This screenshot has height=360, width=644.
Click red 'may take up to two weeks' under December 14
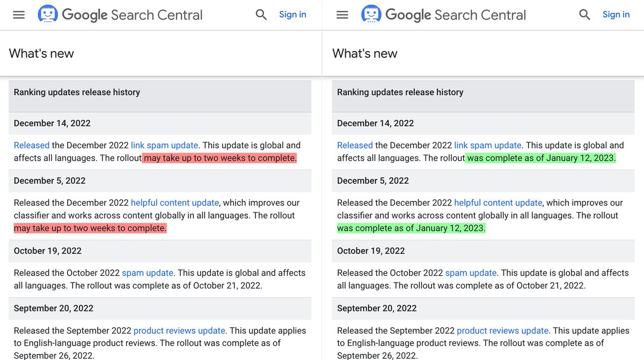[219, 158]
